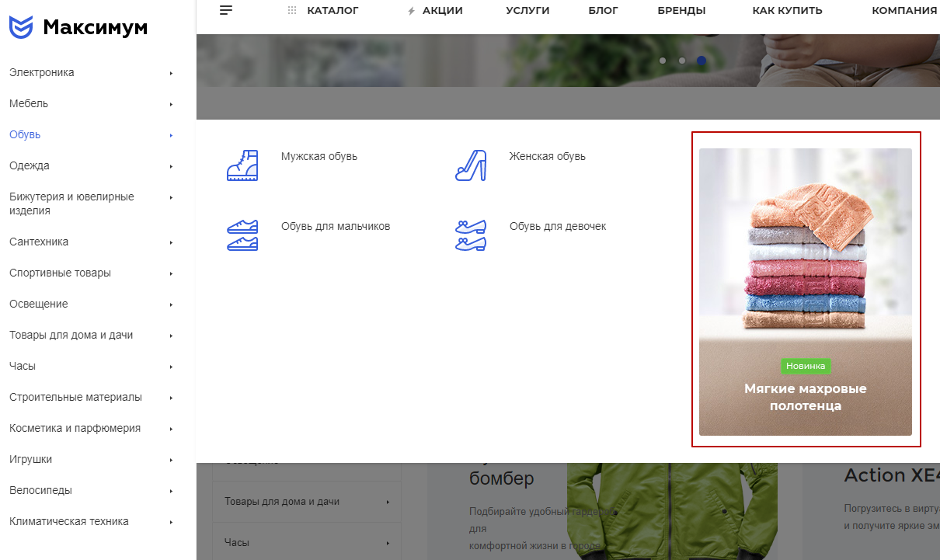This screenshot has height=560, width=940.
Task: Select Строительные материалы in the sidebar
Action: pyautogui.click(x=75, y=397)
